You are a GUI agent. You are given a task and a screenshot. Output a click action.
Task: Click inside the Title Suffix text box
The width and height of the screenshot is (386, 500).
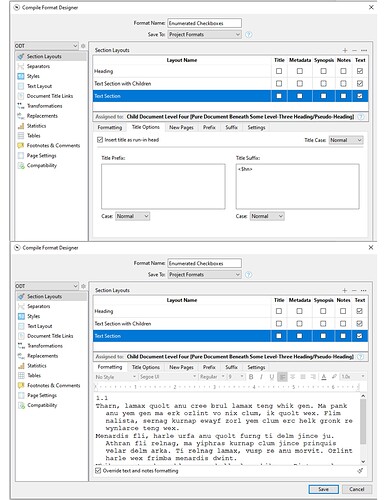coord(298,186)
